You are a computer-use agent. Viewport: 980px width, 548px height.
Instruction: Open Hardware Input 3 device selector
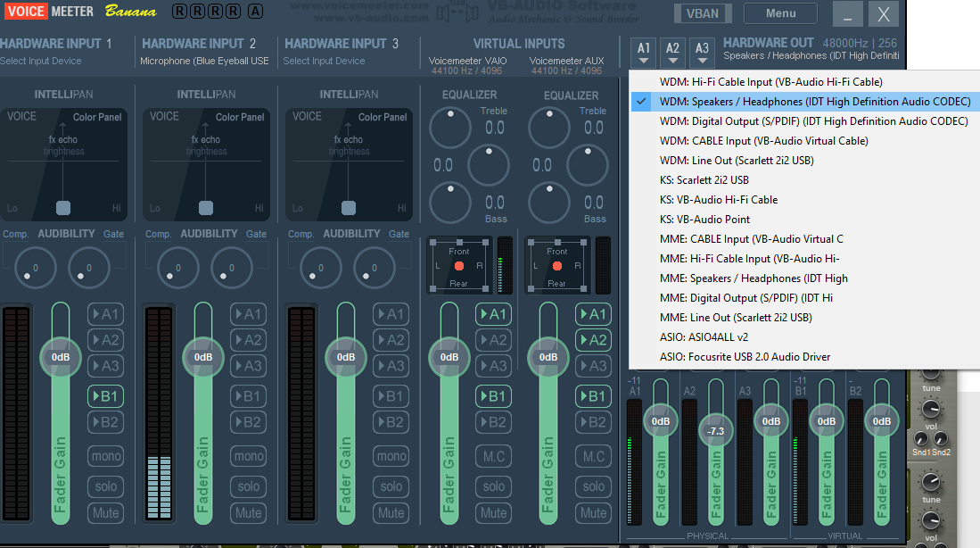click(x=324, y=61)
